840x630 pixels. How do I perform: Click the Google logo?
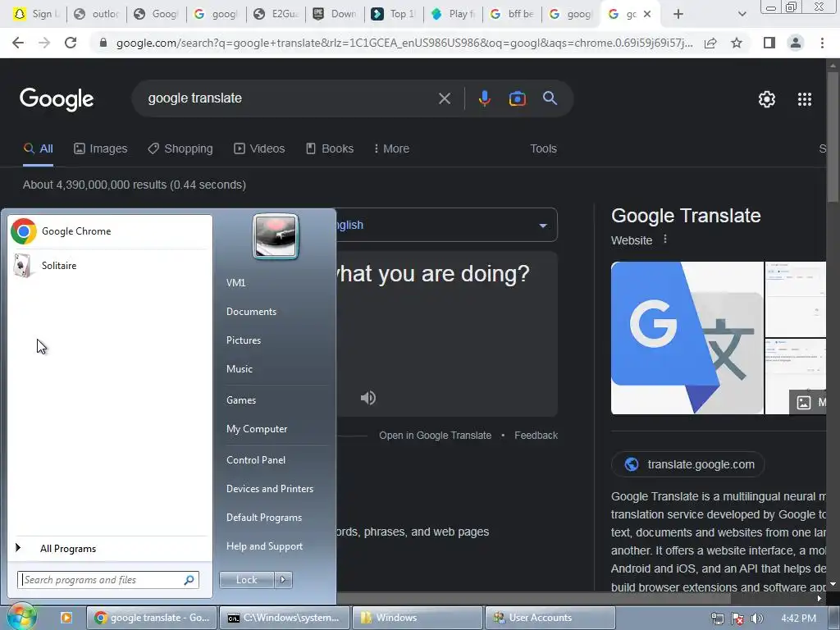point(57,99)
